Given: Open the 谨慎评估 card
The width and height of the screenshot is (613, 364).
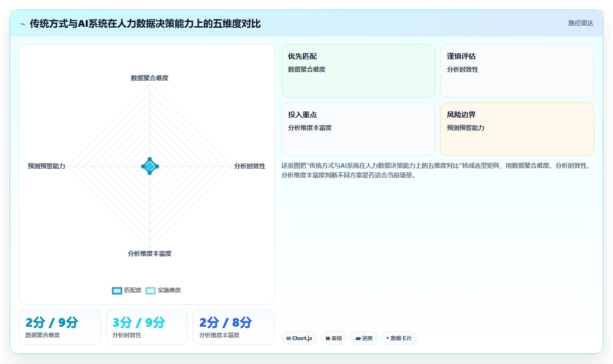Looking at the screenshot, I should point(517,71).
